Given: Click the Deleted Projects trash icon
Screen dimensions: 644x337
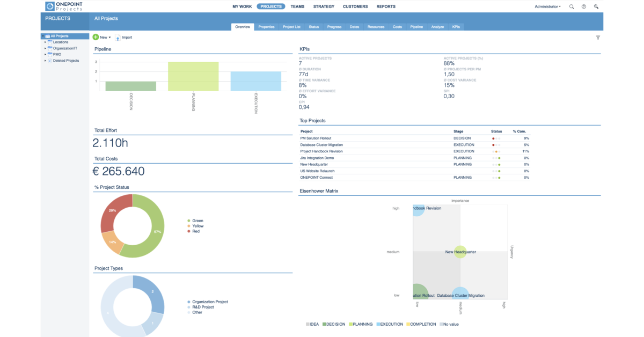Looking at the screenshot, I should [x=50, y=61].
